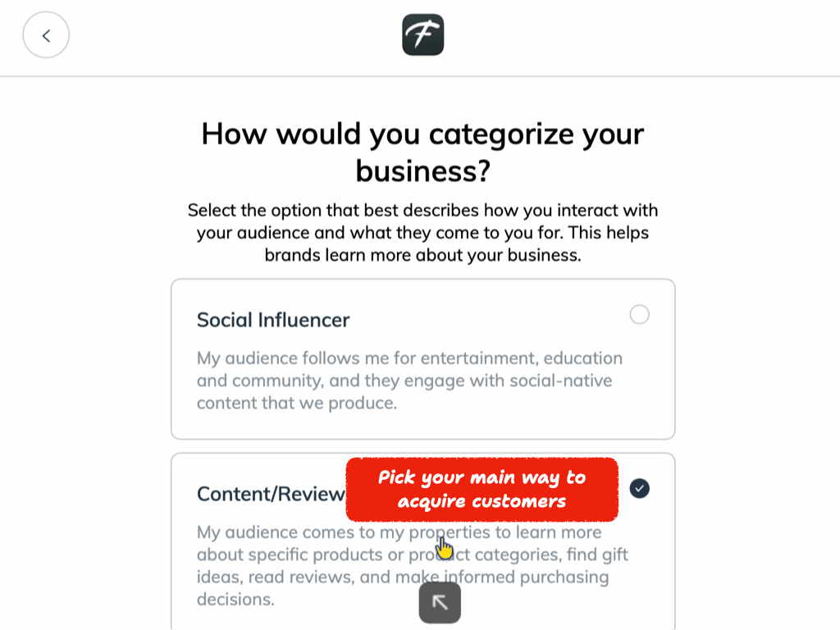Click the page heading about categorizing your business
This screenshot has height=630, width=840.
click(x=422, y=152)
